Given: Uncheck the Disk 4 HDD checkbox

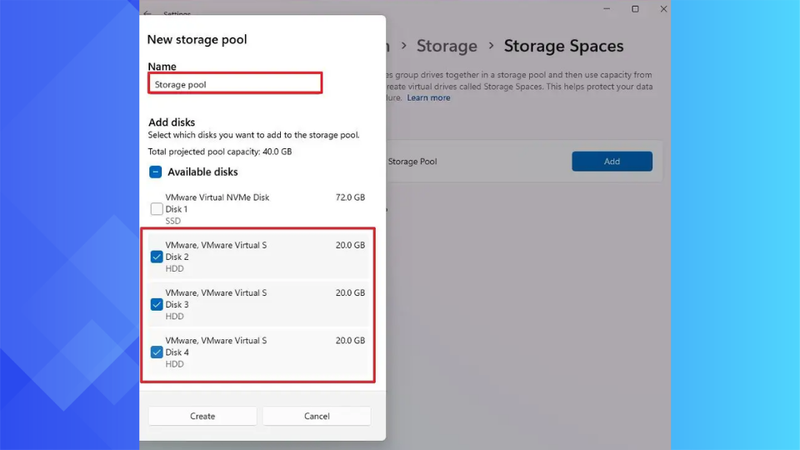Looking at the screenshot, I should (x=157, y=352).
